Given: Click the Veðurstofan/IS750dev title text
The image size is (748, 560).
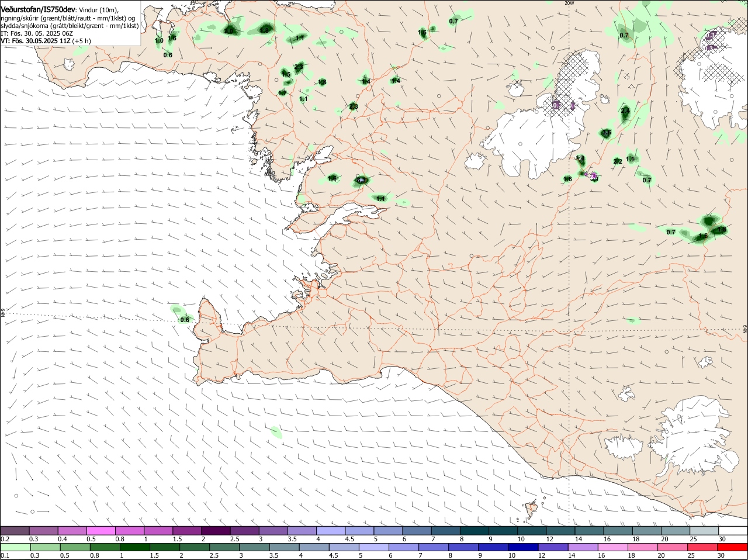Looking at the screenshot, I should tap(38, 10).
